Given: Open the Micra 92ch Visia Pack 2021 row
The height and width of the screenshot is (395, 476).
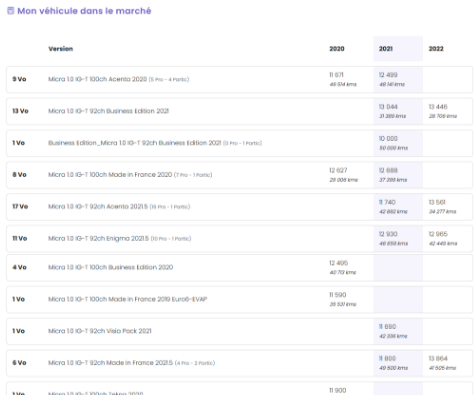Looking at the screenshot, I should 239,331.
